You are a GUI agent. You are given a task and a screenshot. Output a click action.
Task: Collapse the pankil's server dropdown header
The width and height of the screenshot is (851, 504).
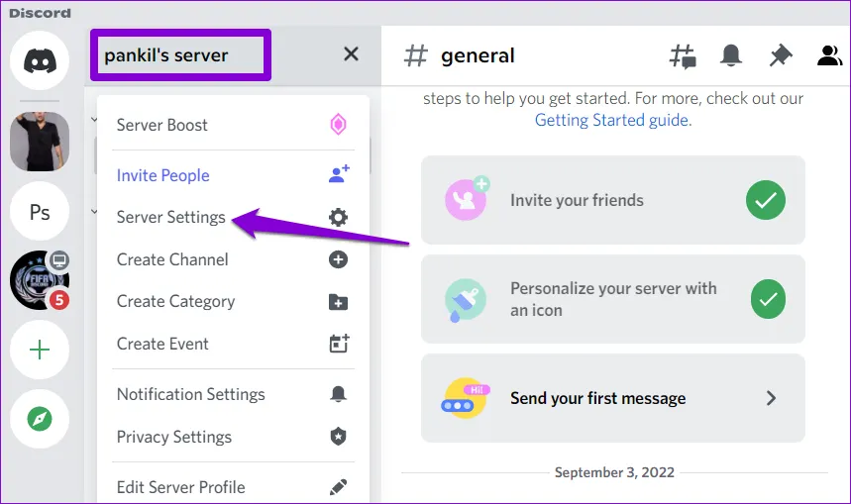[x=179, y=54]
